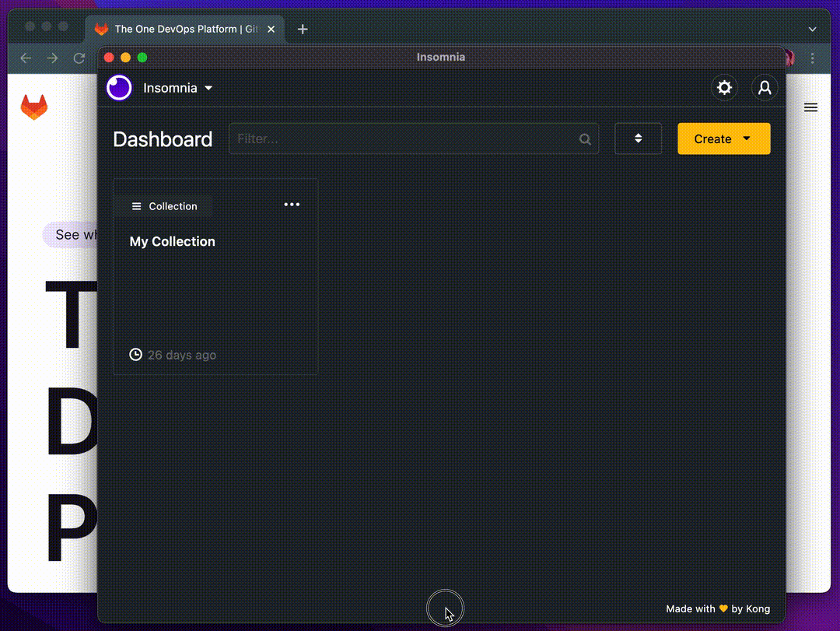Maximize the Insomnia window
This screenshot has height=631, width=840.
pyautogui.click(x=142, y=58)
